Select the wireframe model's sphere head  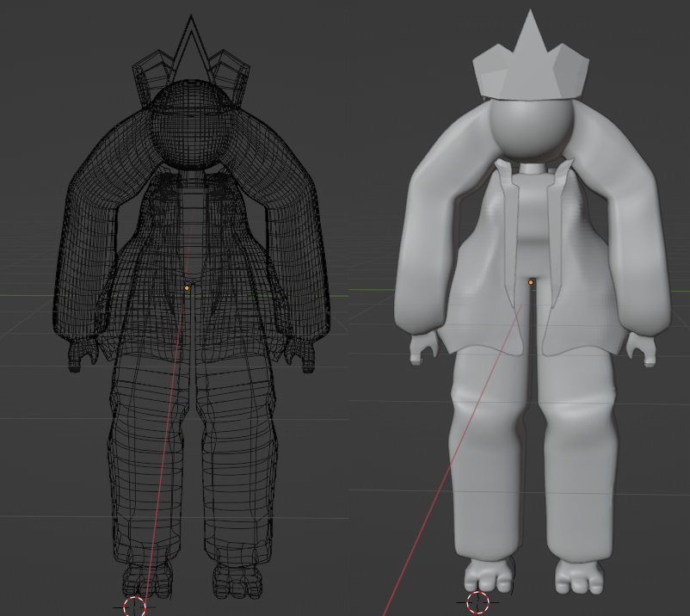(x=191, y=124)
